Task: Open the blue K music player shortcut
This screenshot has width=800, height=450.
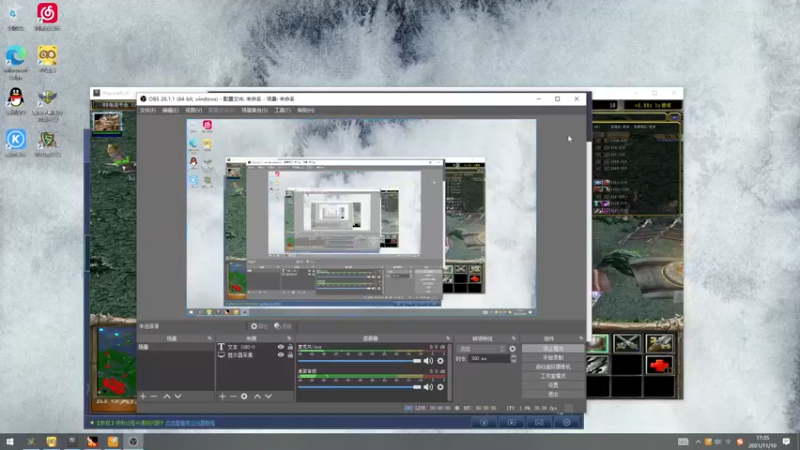Action: pos(15,143)
